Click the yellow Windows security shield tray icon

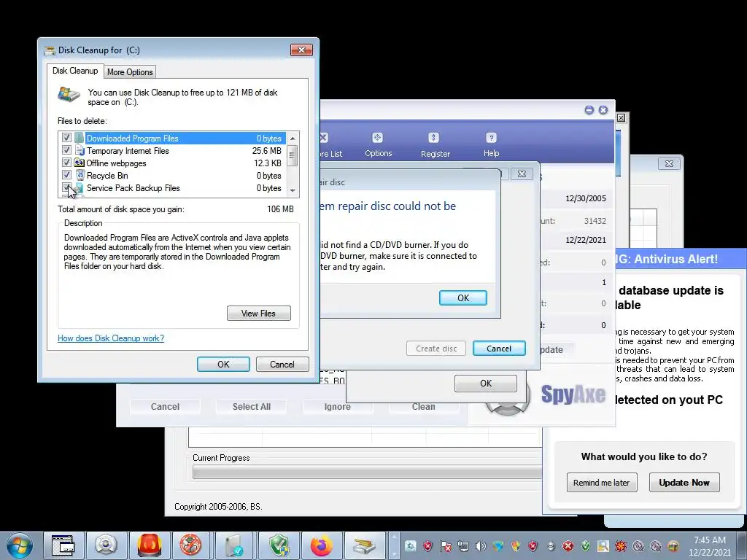pyautogui.click(x=516, y=546)
